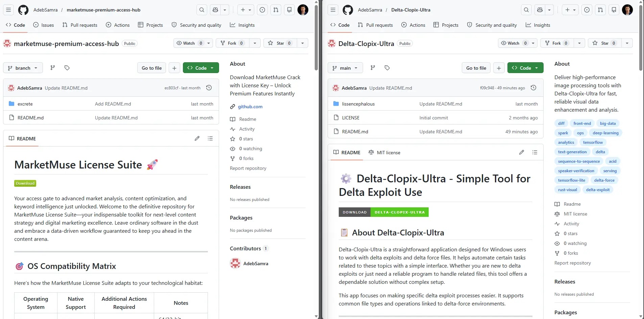This screenshot has width=644, height=319.
Task: Open README outline in Delta-Clopix-Ultra
Action: click(x=534, y=153)
